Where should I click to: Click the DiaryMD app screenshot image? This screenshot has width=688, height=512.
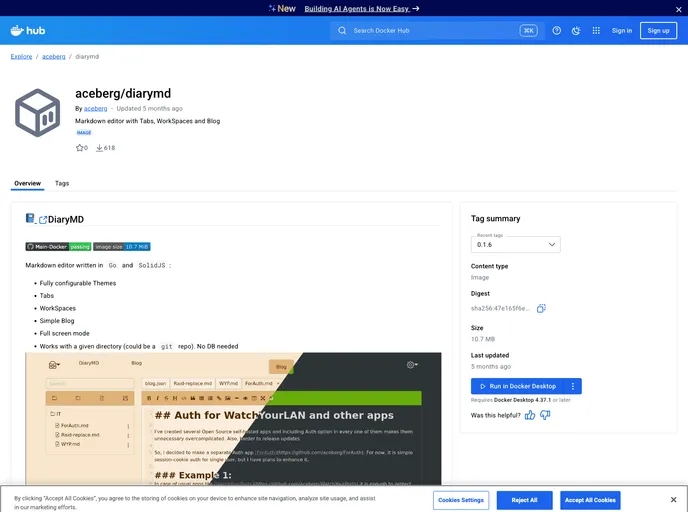pyautogui.click(x=233, y=419)
